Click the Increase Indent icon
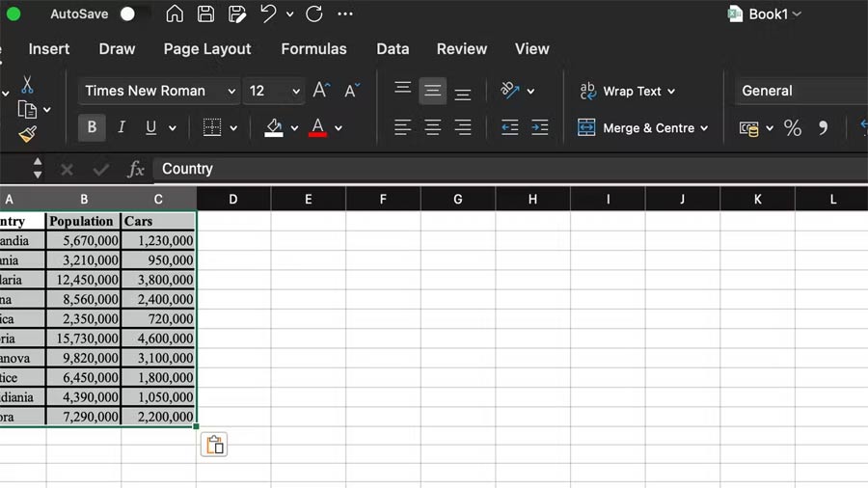Screen dimensions: 868x488 click(x=539, y=127)
